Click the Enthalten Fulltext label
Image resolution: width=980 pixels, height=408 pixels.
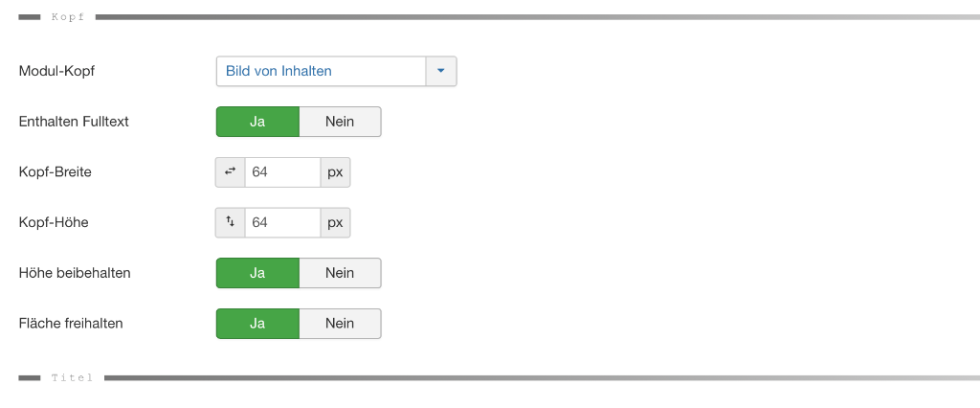74,122
